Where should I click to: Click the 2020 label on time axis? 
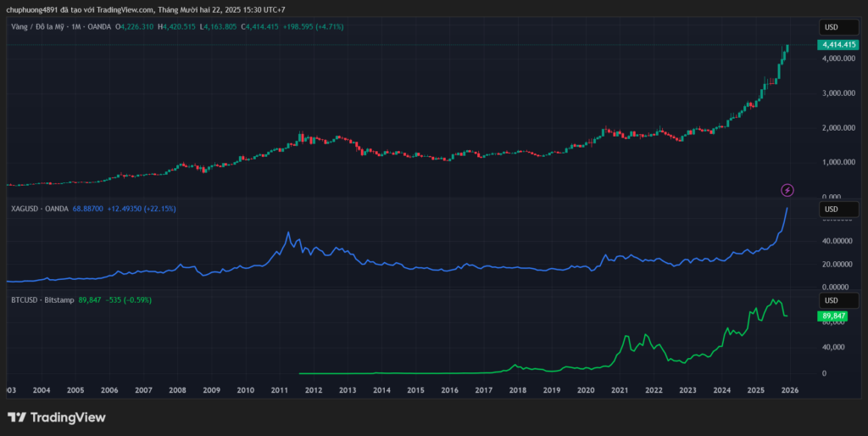coord(586,390)
